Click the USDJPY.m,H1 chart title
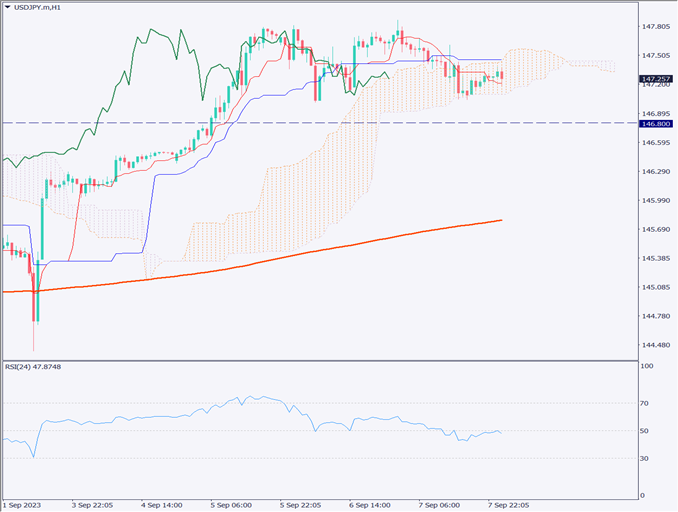Image resolution: width=678 pixels, height=512 pixels. pyautogui.click(x=44, y=9)
